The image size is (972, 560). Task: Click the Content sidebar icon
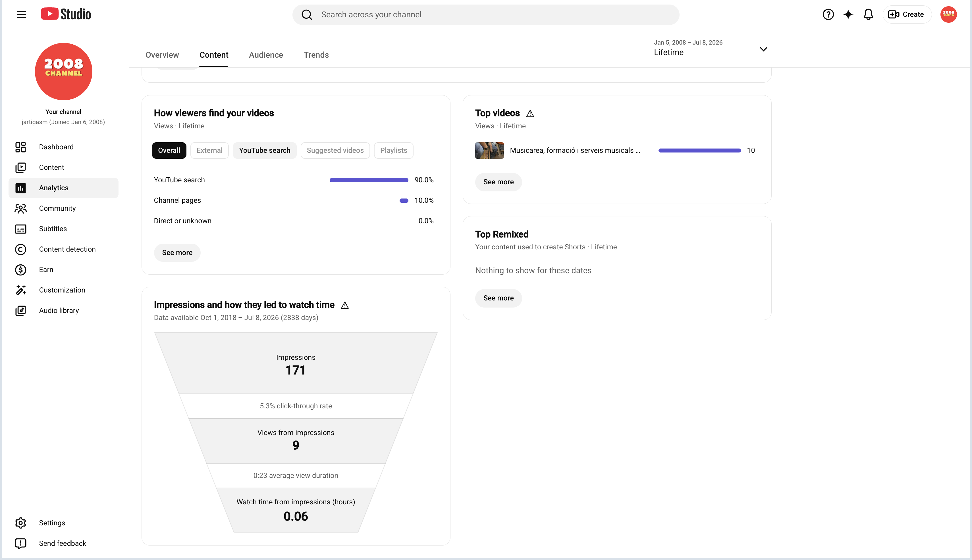[x=20, y=167]
